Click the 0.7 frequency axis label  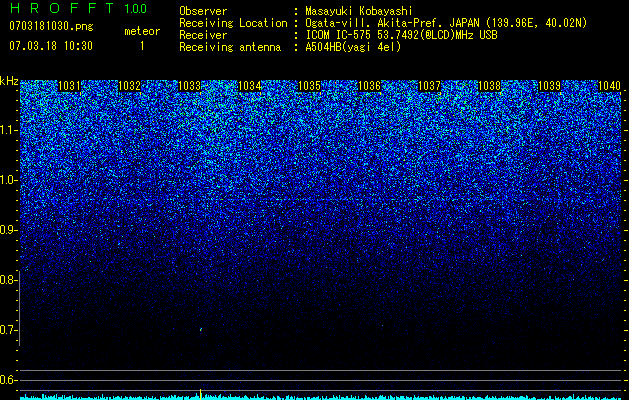click(8, 330)
